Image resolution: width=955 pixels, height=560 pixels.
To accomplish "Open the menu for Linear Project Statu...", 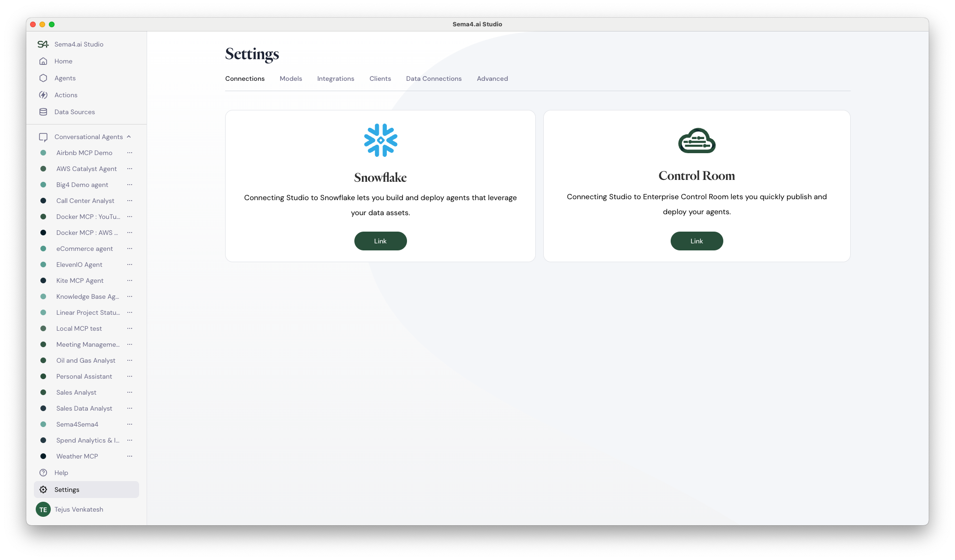I will (130, 312).
